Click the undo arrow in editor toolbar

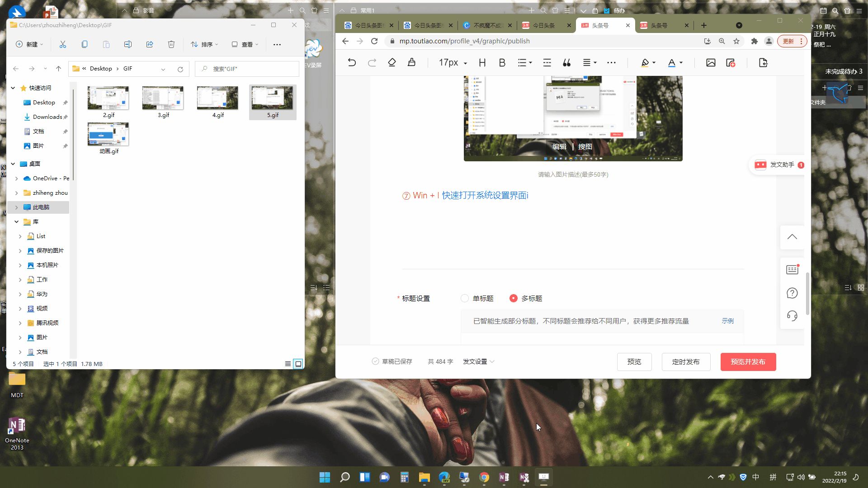click(x=352, y=63)
